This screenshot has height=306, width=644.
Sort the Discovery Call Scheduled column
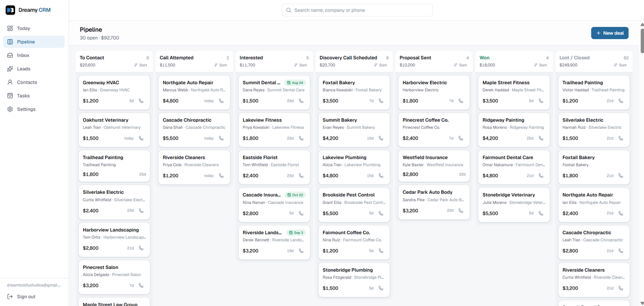point(382,65)
